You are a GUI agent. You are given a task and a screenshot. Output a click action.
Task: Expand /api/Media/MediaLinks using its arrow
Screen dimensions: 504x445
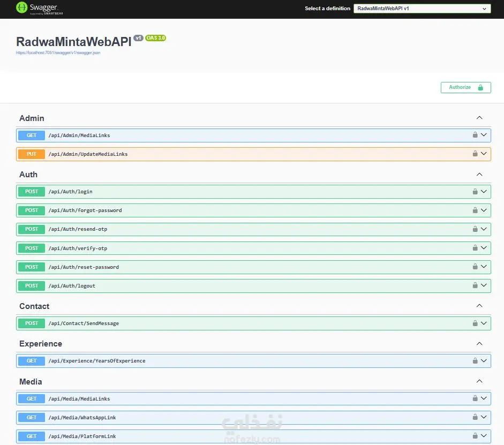[x=484, y=398]
